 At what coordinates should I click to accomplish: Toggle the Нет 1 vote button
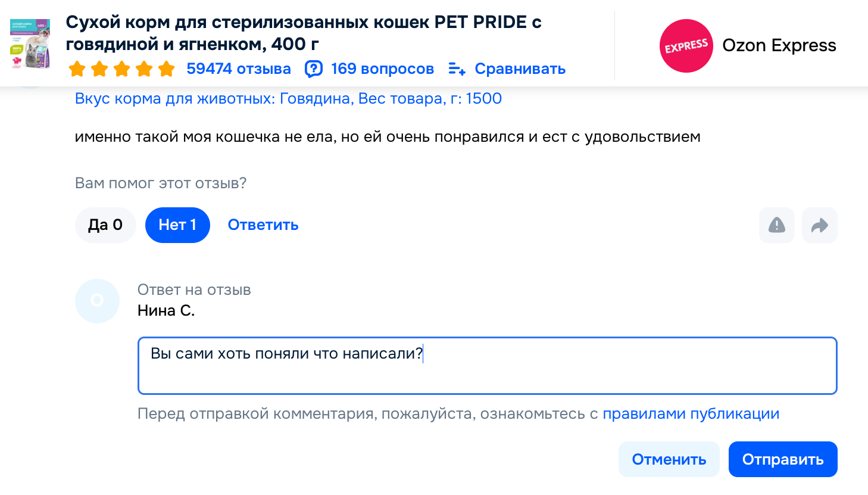[x=177, y=225]
